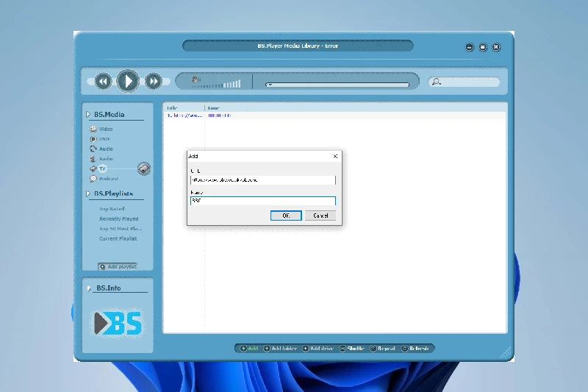Click Add drive in bottom toolbar

coord(318,349)
